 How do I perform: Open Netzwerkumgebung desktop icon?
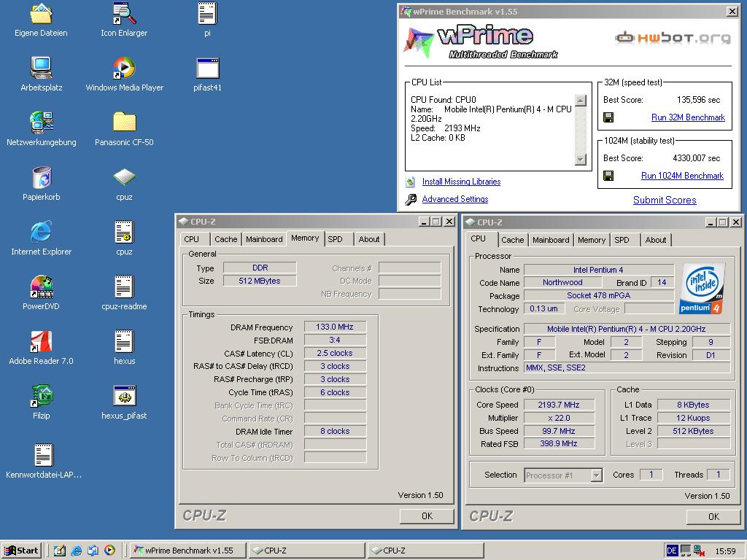coord(41,122)
